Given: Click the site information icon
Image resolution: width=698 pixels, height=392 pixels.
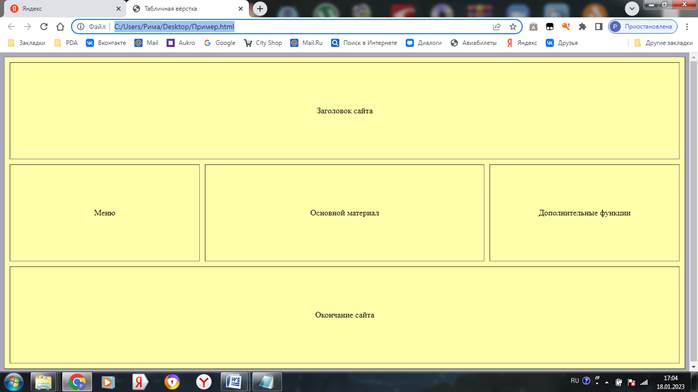Looking at the screenshot, I should click(x=81, y=27).
